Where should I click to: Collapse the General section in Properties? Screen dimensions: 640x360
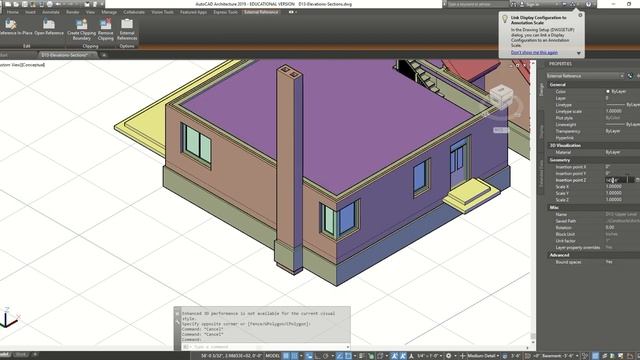(557, 85)
